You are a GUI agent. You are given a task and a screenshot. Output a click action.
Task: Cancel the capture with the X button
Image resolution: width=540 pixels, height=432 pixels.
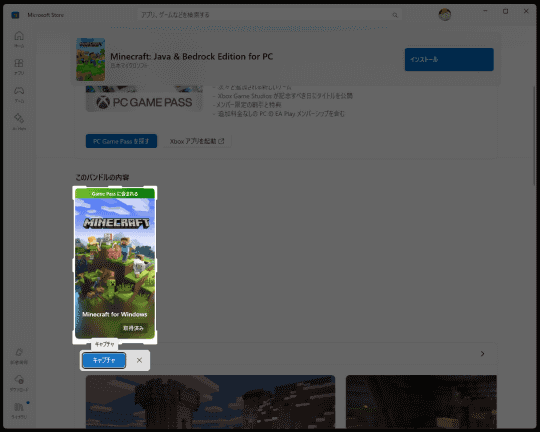(139, 360)
